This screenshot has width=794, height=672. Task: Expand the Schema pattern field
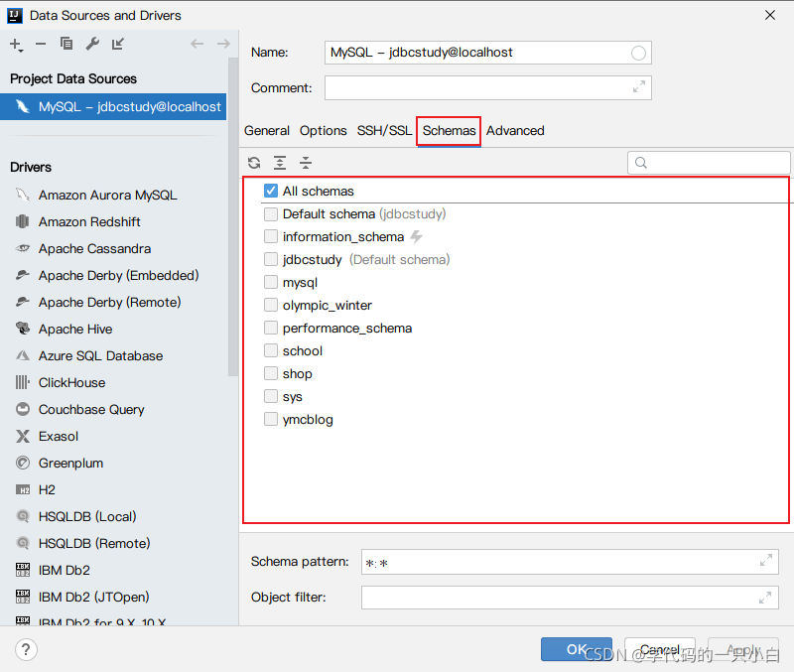[766, 561]
